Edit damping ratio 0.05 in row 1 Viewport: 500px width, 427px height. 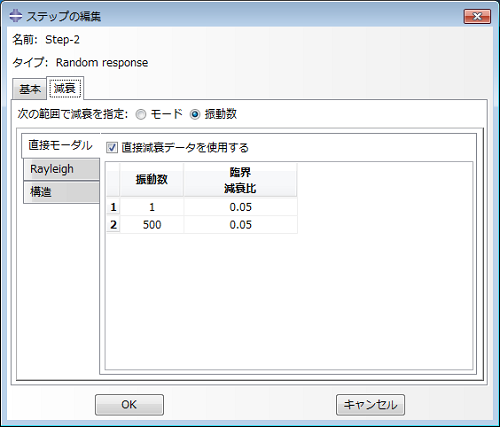tap(240, 207)
